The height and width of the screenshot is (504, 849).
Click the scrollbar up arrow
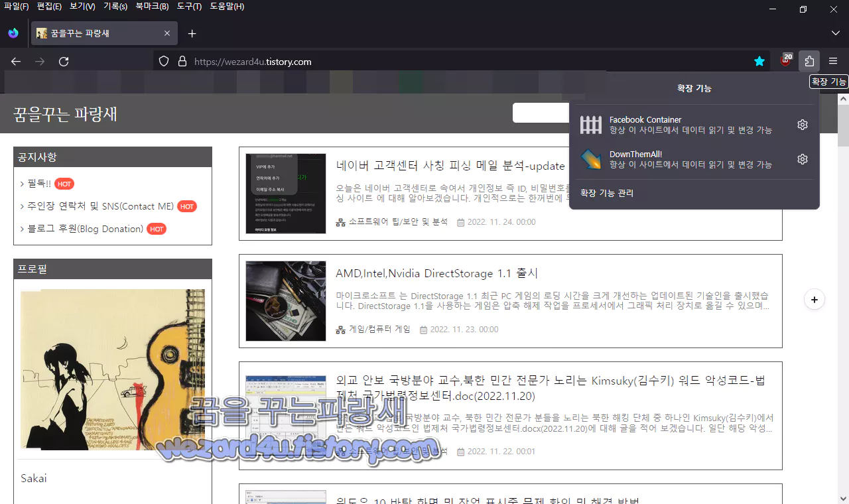click(x=843, y=98)
